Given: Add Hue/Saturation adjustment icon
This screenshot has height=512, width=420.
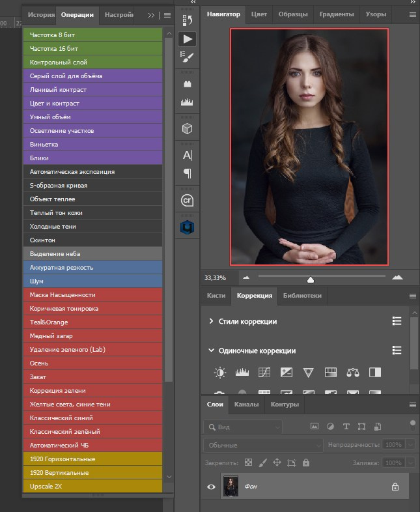Looking at the screenshot, I should point(331,372).
